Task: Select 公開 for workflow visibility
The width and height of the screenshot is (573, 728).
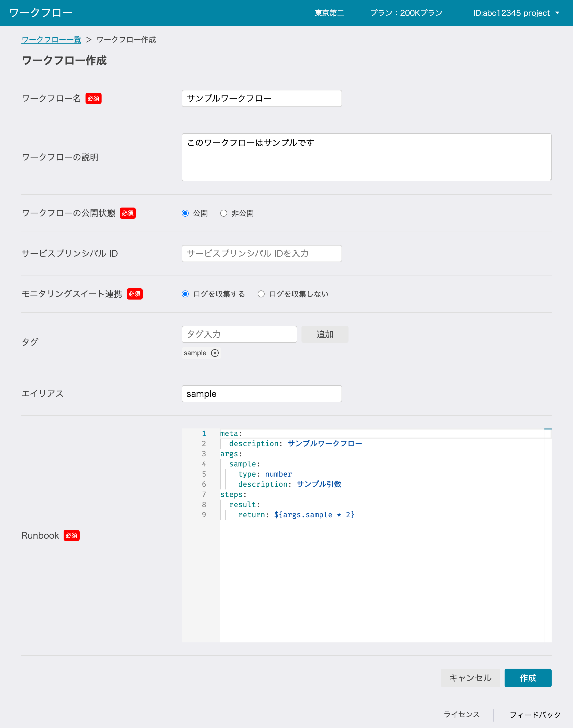Action: [185, 213]
